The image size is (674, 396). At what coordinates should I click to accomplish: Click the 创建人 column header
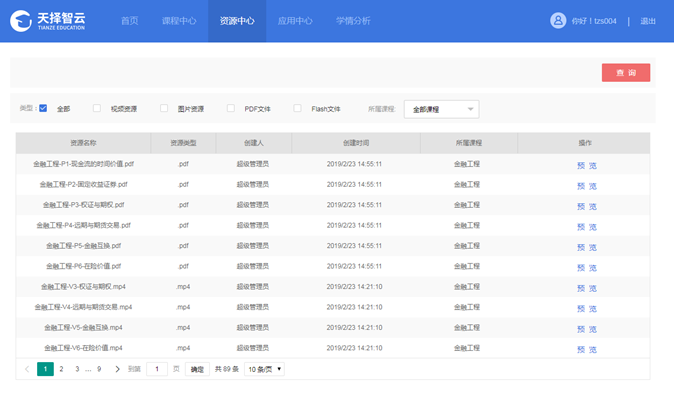[x=254, y=143]
